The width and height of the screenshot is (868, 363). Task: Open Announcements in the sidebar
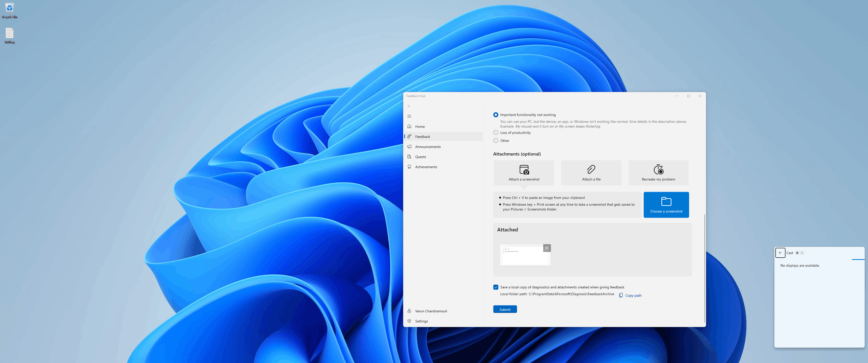pos(428,147)
